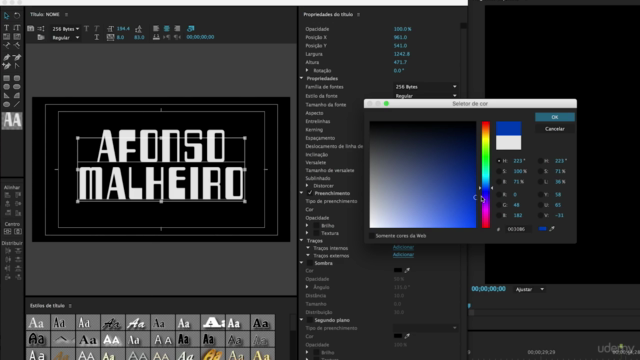
Task: Select the Rounded Rectangle tool
Action: (x=17, y=78)
